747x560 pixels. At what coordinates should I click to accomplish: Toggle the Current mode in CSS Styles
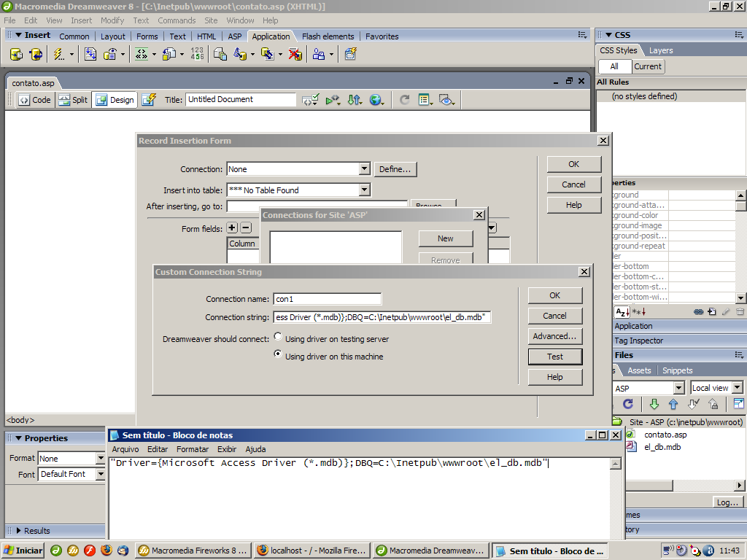(648, 66)
